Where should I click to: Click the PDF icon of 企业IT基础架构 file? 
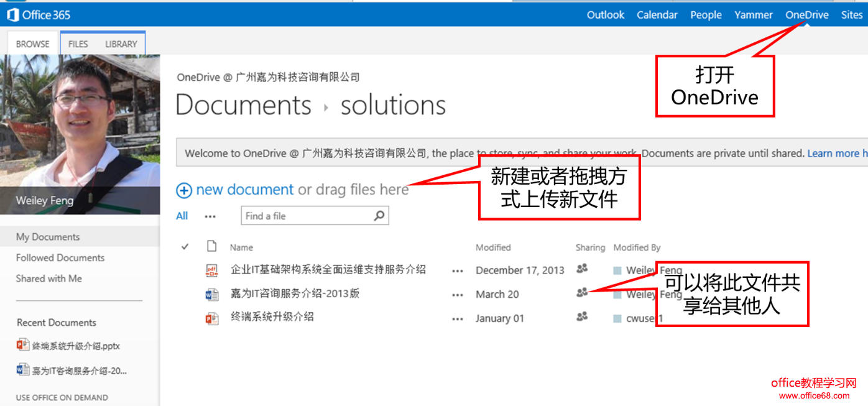click(x=212, y=270)
